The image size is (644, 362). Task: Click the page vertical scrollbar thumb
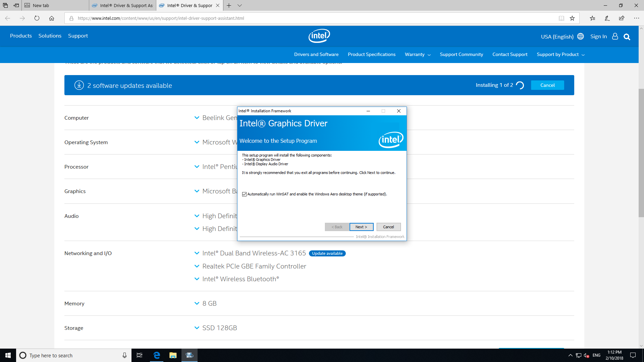point(641,153)
